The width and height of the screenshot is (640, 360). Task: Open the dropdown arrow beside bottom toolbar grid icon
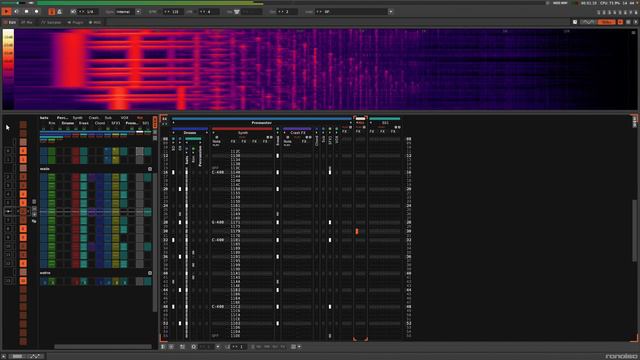click(299, 347)
